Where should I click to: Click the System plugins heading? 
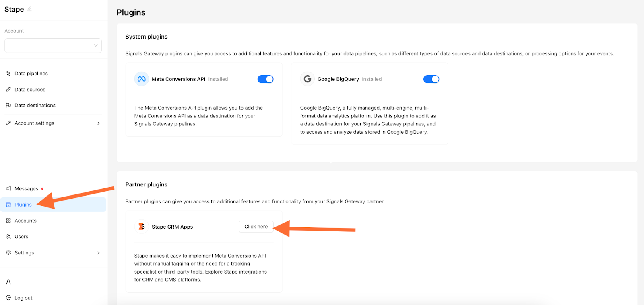pyautogui.click(x=147, y=37)
